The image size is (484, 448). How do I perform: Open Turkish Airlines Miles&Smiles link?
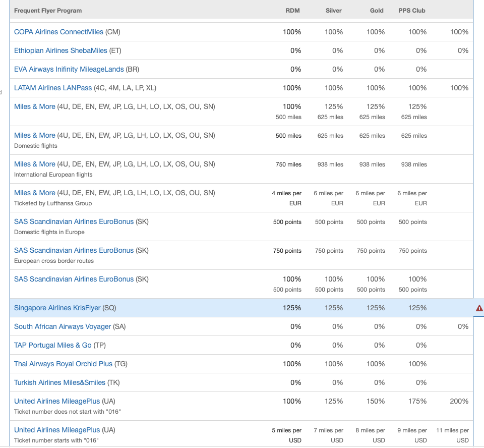point(59,382)
